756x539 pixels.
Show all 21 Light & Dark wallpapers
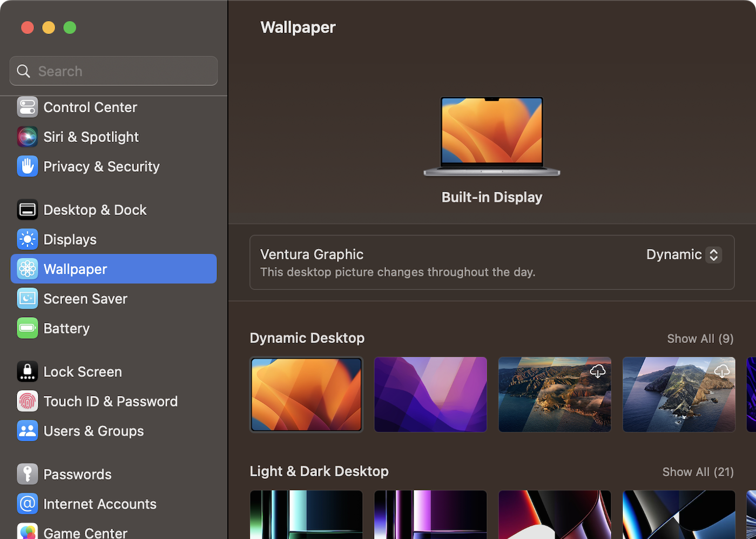pos(698,471)
